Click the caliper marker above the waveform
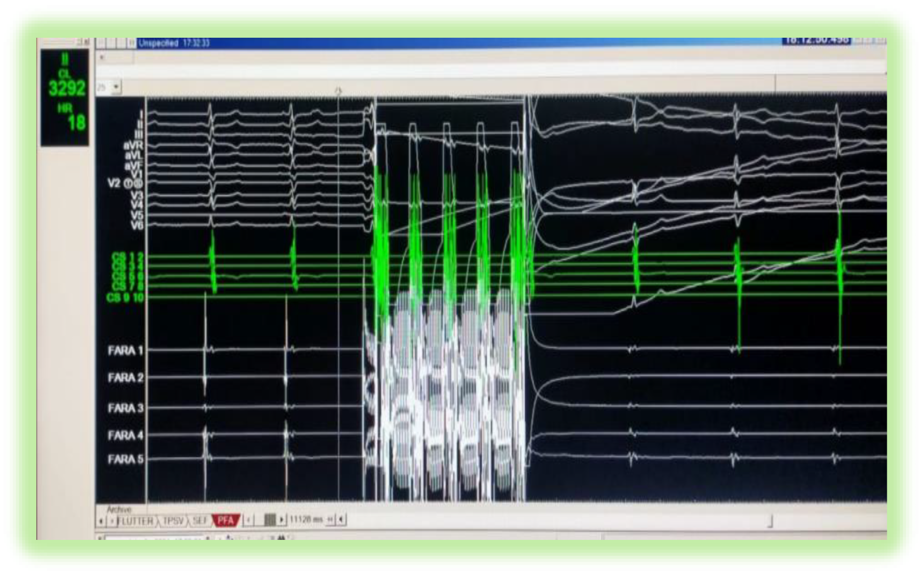The height and width of the screenshot is (574, 924). pos(338,91)
